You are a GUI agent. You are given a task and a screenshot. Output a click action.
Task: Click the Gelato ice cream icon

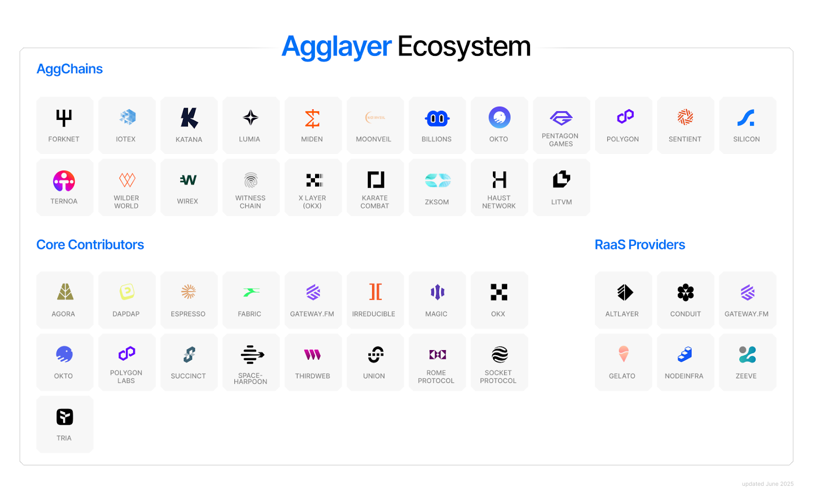[623, 354]
